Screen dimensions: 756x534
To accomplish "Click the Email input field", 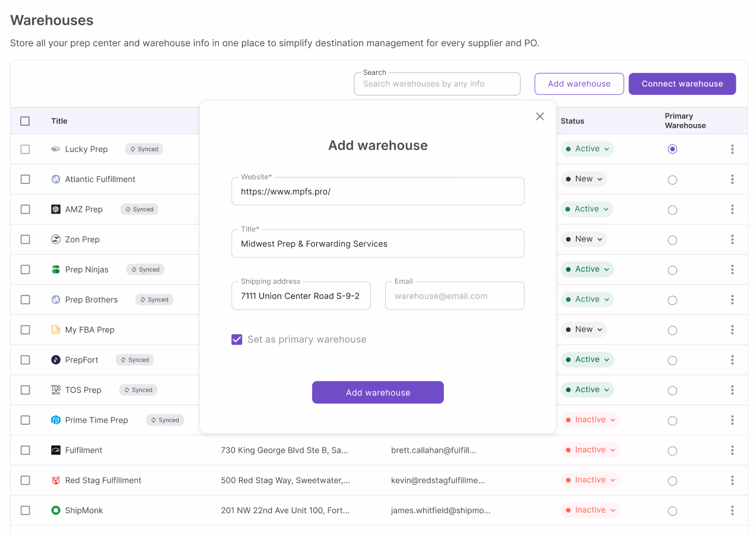I will [455, 296].
